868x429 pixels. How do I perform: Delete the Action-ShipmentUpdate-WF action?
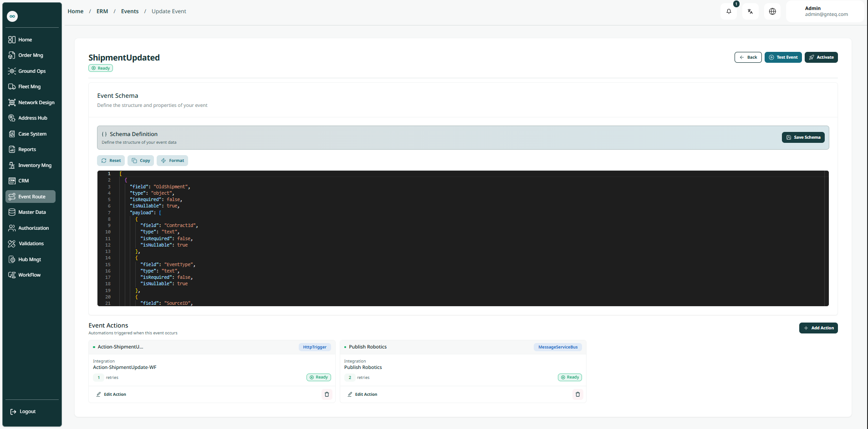pos(327,394)
